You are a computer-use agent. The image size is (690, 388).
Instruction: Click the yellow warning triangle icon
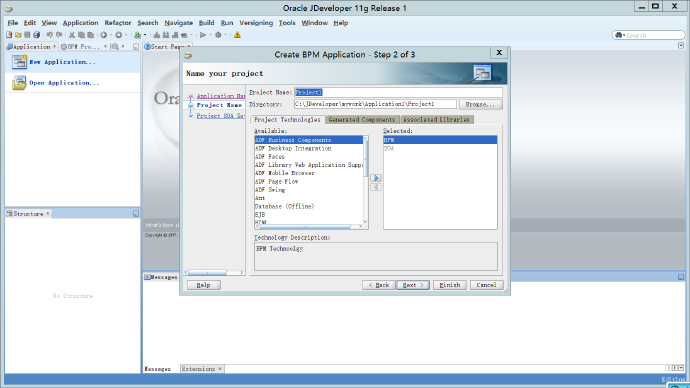[x=237, y=35]
